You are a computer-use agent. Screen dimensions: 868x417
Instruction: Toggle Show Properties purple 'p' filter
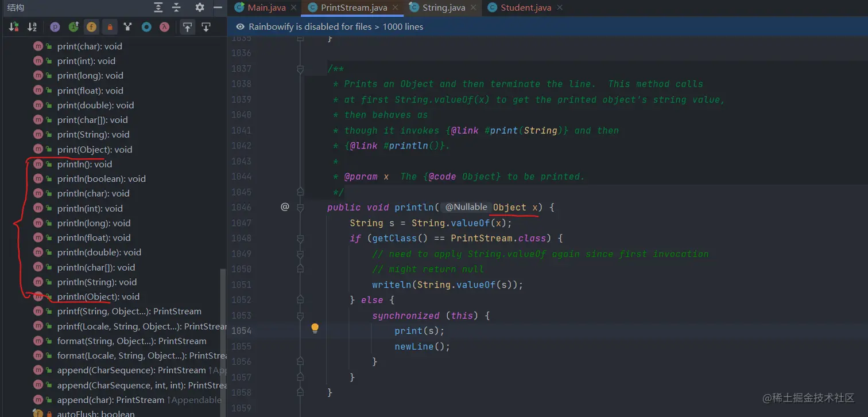(55, 27)
